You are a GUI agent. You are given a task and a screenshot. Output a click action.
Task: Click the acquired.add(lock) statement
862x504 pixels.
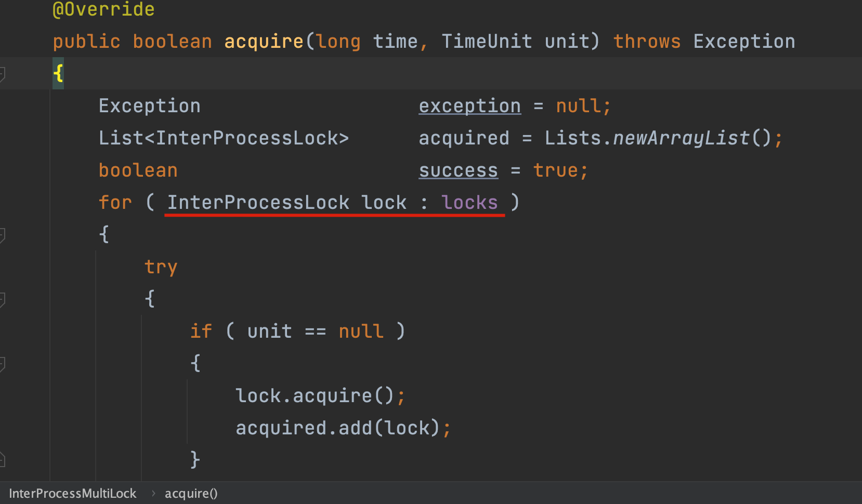point(343,428)
